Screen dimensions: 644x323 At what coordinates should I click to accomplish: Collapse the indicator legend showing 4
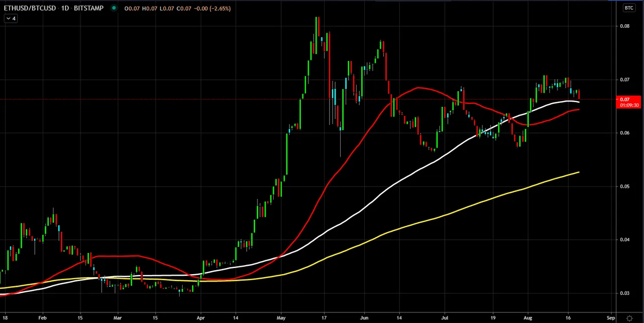tap(11, 19)
